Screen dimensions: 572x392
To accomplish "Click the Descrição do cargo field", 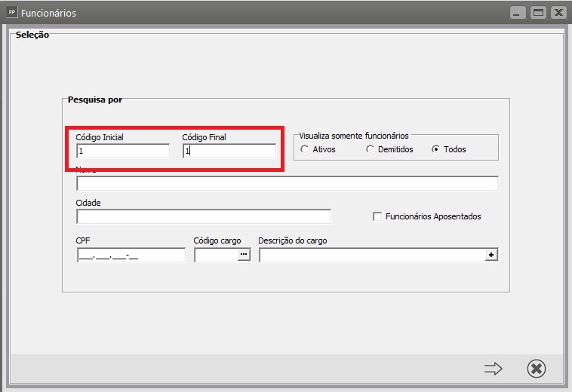I will [372, 255].
